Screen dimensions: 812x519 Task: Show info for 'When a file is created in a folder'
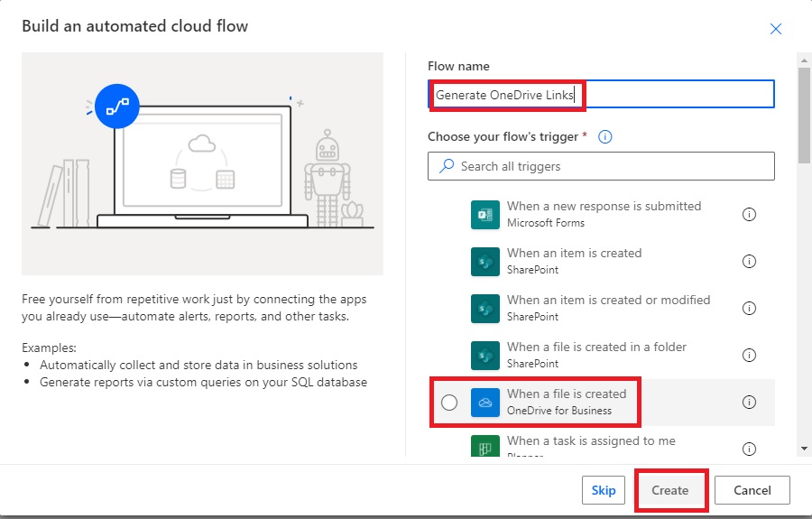[749, 356]
